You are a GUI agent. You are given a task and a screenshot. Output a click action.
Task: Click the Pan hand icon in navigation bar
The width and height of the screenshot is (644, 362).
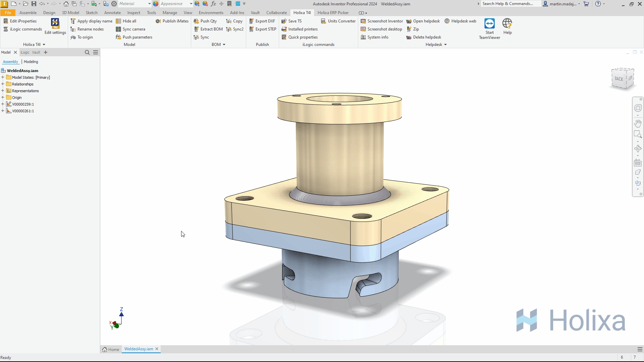[638, 123]
